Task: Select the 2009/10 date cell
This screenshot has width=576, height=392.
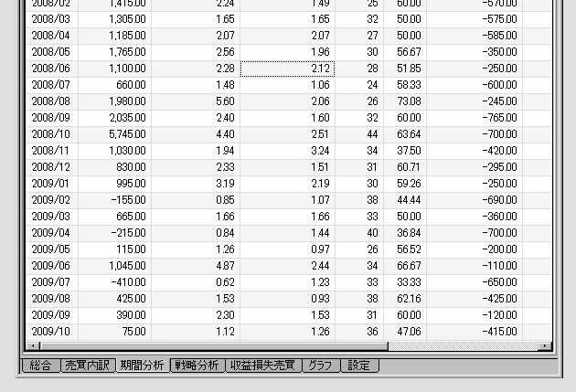Action: (x=52, y=332)
